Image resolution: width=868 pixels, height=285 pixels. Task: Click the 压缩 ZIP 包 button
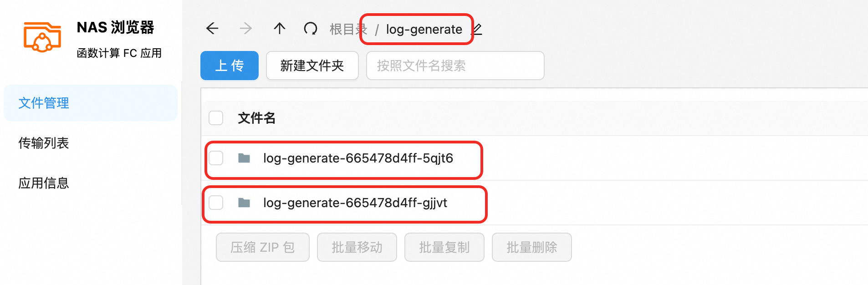pos(263,247)
